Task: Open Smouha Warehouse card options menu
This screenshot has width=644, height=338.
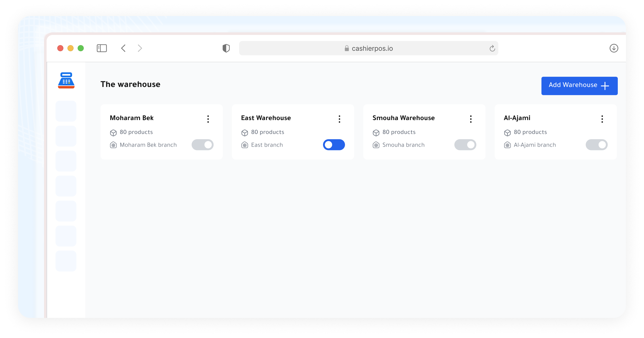Action: tap(471, 119)
